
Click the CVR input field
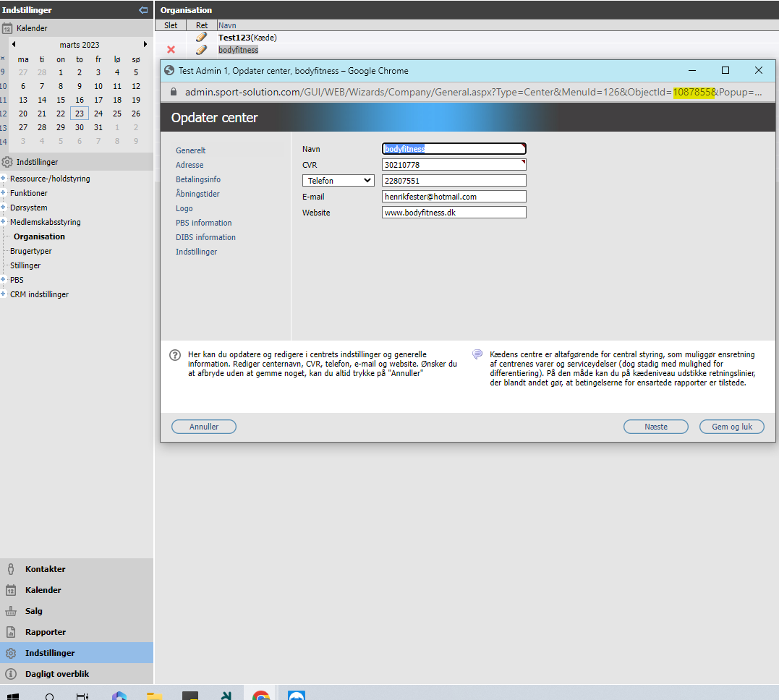coord(454,164)
